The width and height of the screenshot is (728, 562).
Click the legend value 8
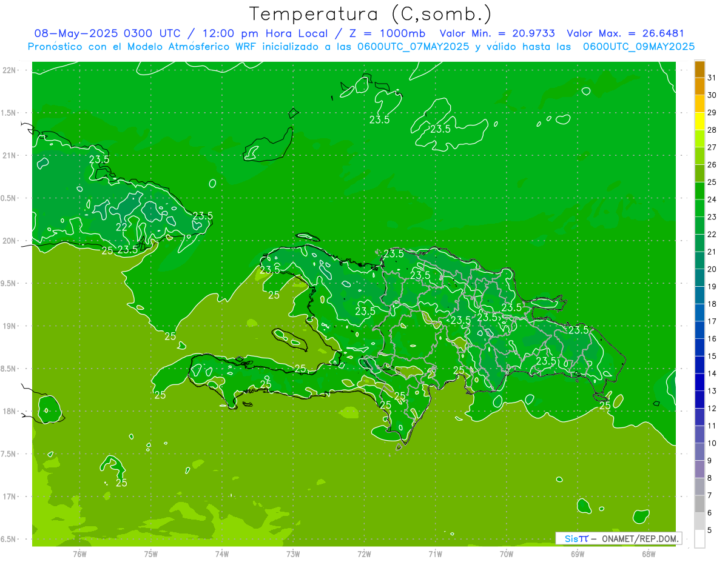click(710, 478)
